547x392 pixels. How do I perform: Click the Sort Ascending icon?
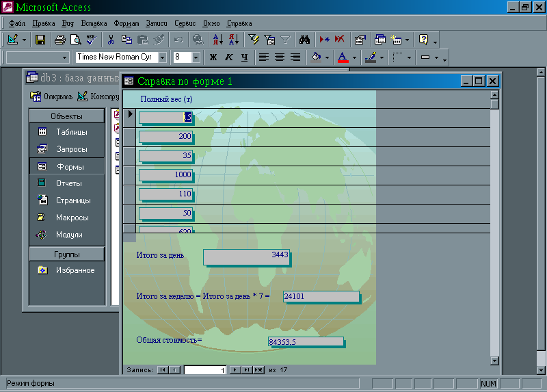[217, 40]
